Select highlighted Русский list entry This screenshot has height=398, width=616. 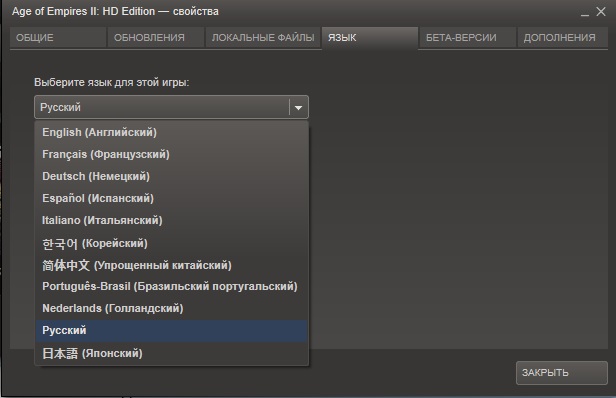171,330
